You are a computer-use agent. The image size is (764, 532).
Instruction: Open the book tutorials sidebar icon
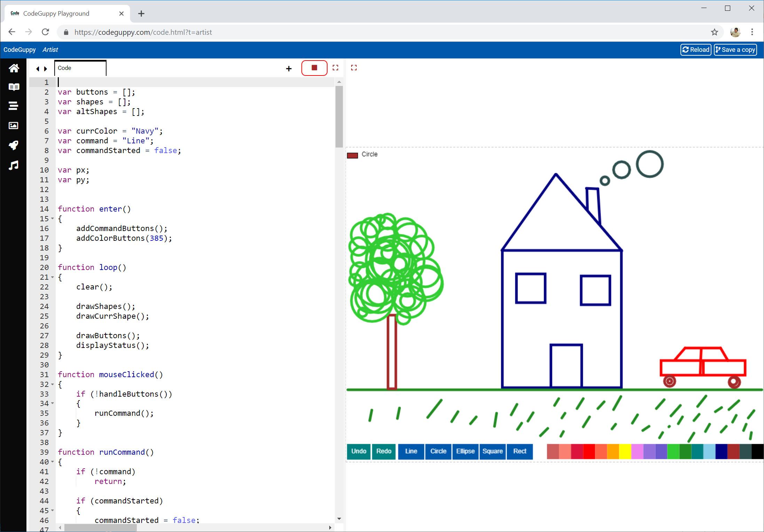(14, 87)
